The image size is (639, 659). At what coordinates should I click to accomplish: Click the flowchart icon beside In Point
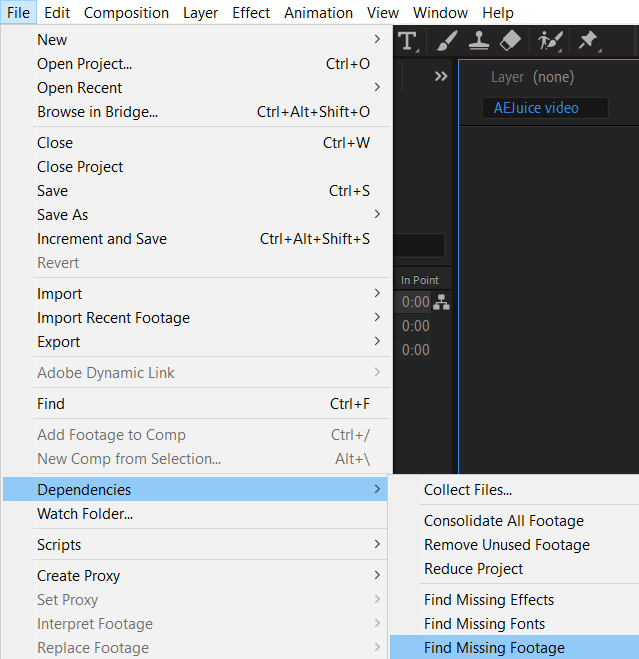440,302
